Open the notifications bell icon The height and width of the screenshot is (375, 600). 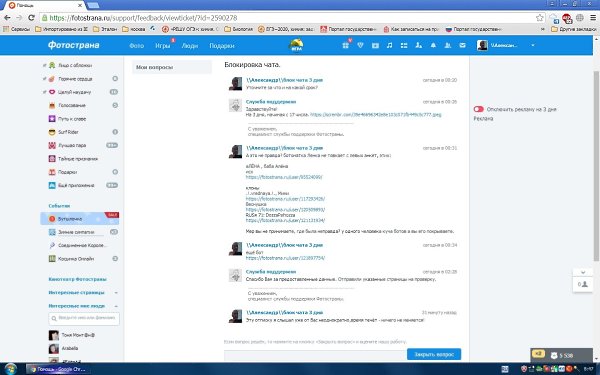tap(433, 45)
